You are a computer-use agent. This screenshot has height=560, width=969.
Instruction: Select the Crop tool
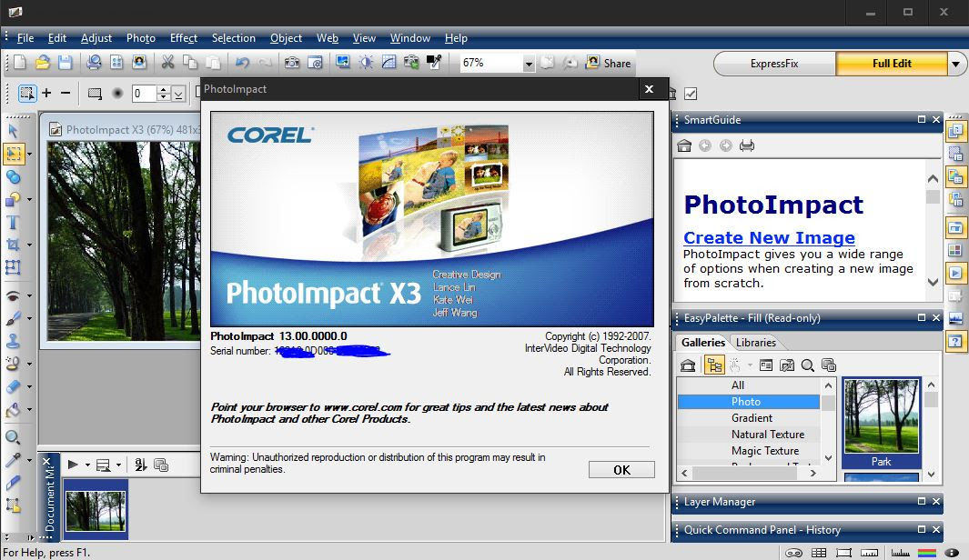tap(13, 245)
